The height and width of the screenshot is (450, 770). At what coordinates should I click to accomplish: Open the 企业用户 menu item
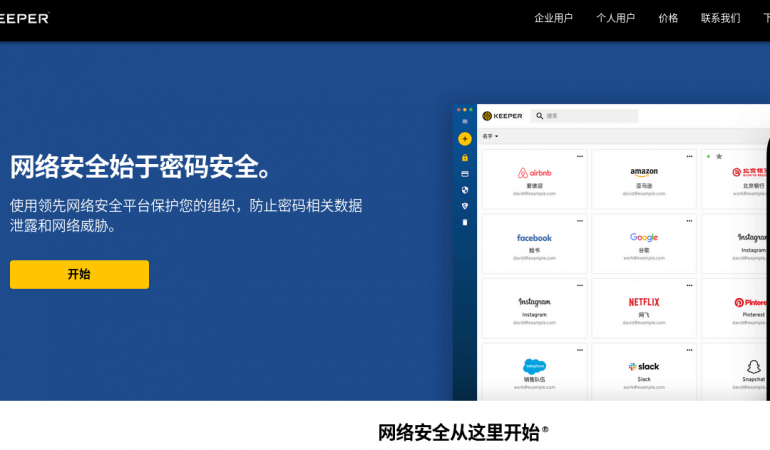coord(553,18)
